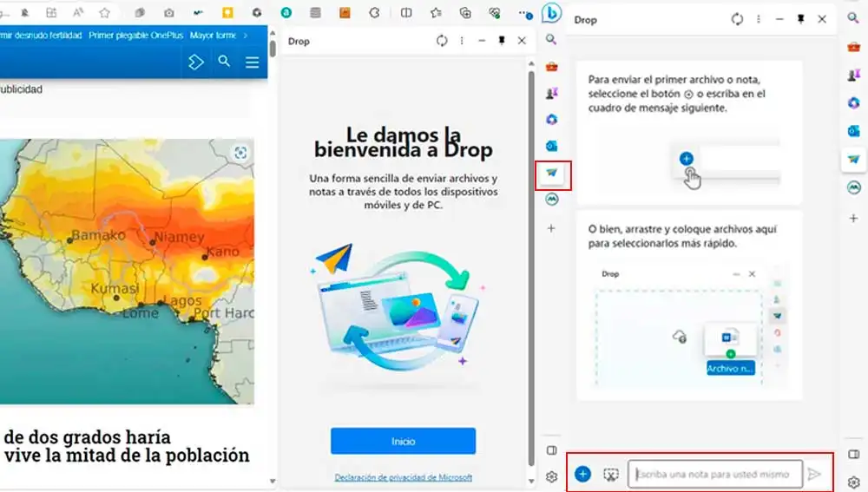This screenshot has height=492, width=868.
Task: Click the muted bell icon in address bar
Action: 25,13
